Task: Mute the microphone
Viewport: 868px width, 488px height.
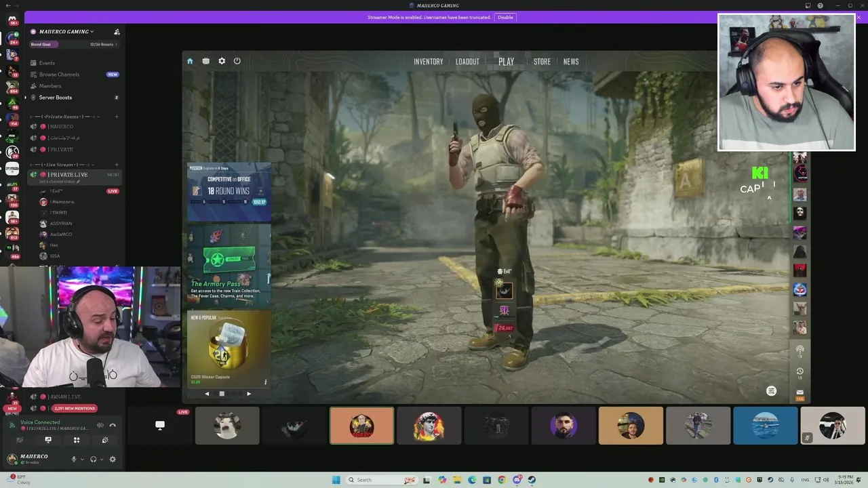Action: [74, 460]
